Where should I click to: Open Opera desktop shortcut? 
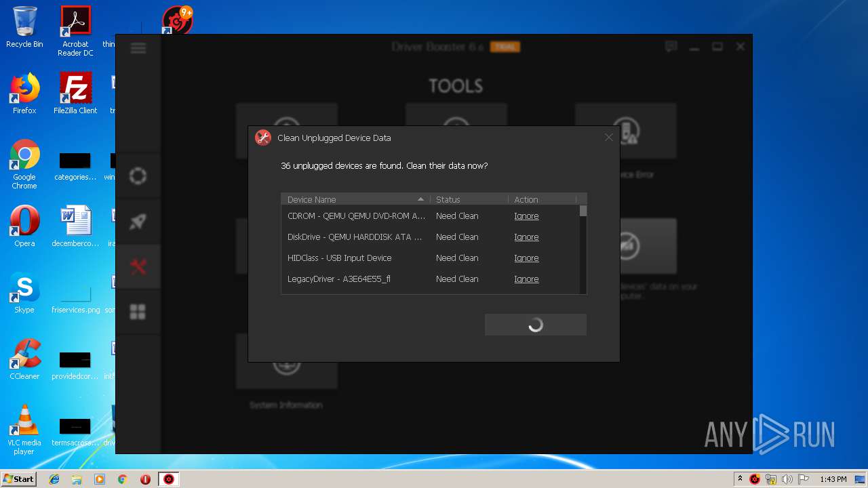pos(24,226)
